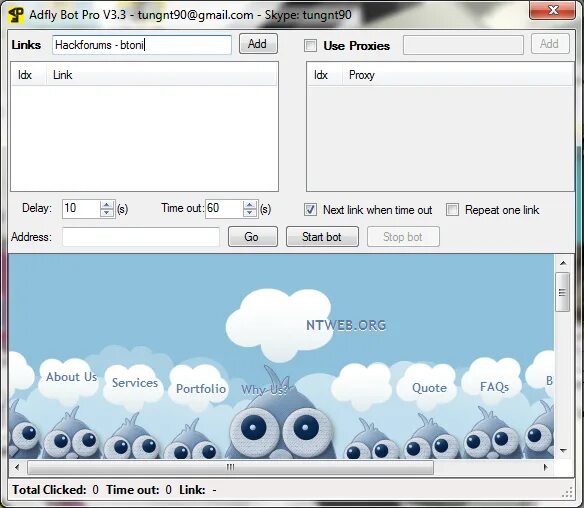The image size is (584, 508).
Task: Increase Time out with the up arrow
Action: tap(250, 204)
